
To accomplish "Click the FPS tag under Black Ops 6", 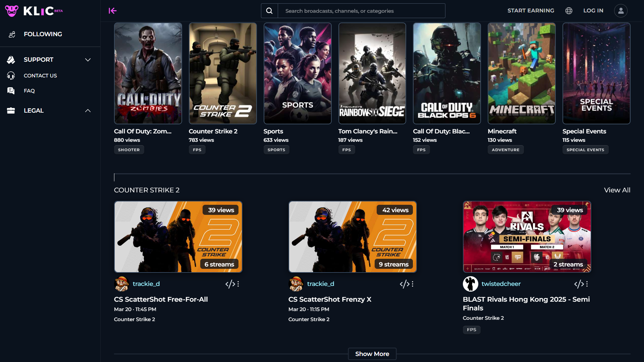I will pos(421,150).
